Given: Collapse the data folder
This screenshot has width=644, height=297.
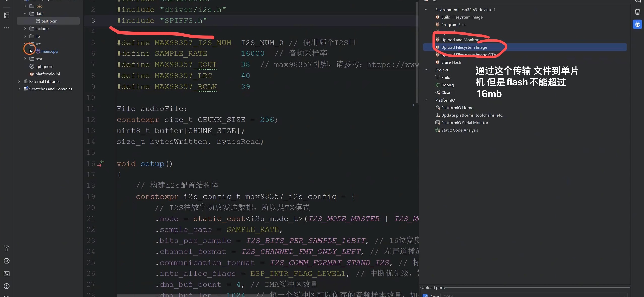Looking at the screenshot, I should coord(25,14).
